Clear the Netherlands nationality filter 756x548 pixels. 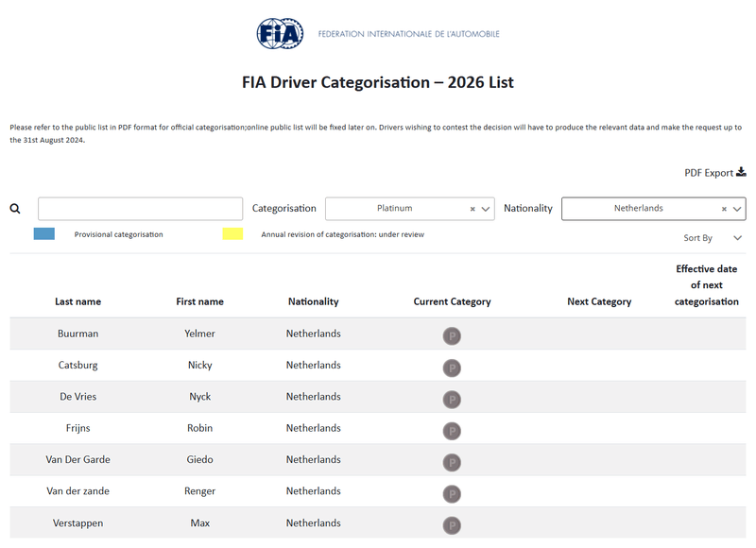pos(724,209)
